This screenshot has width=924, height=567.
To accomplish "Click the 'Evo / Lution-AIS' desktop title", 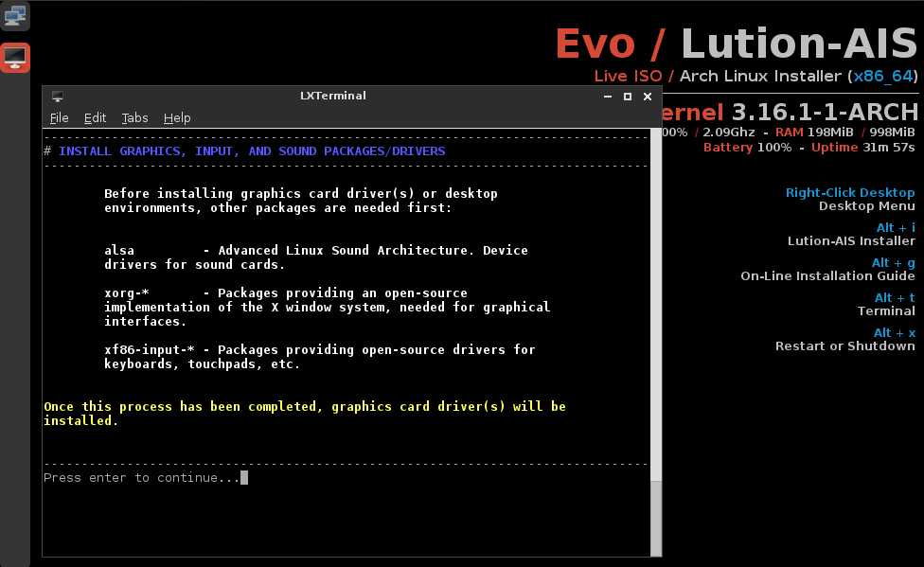I will coord(736,44).
